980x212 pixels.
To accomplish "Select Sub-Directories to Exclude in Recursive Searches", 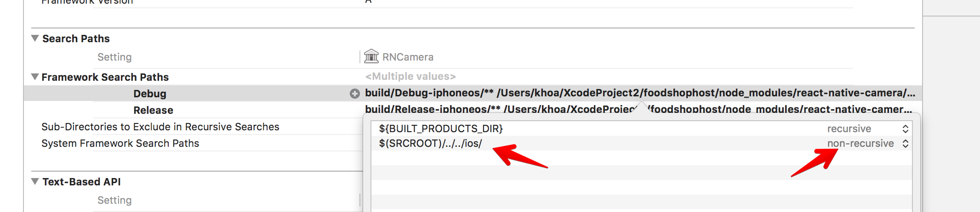I will coord(160,127).
